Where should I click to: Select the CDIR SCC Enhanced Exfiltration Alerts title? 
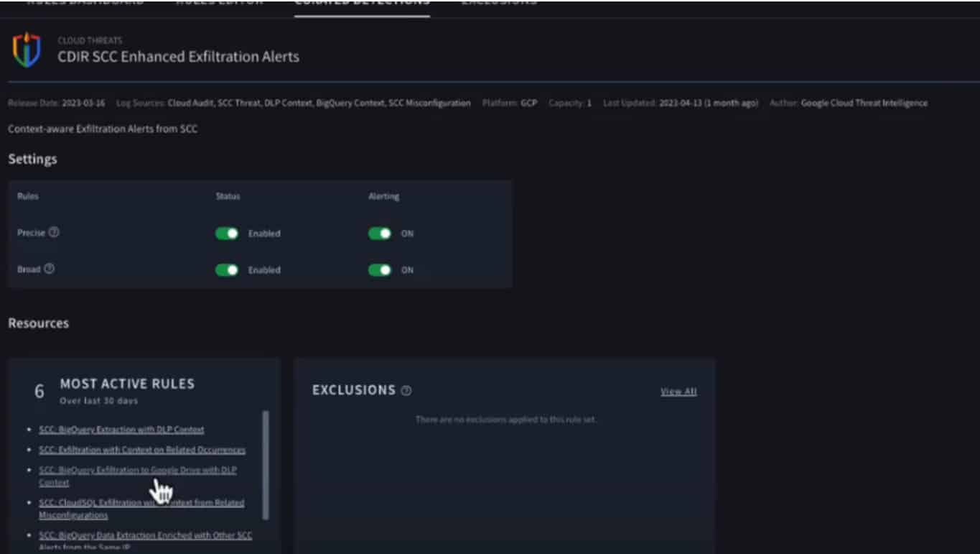pos(179,57)
